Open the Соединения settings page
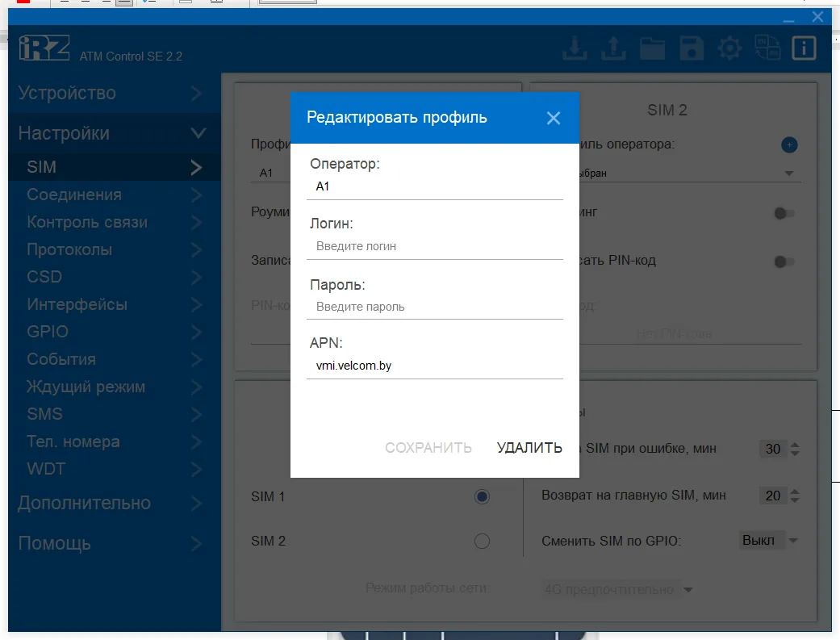This screenshot has height=640, width=840. [x=114, y=195]
